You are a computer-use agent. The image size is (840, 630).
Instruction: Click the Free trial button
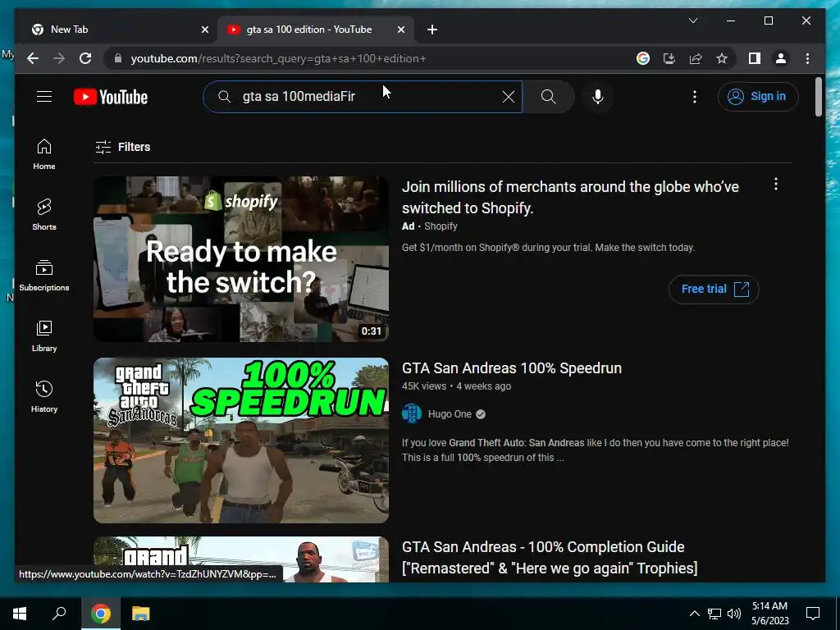(714, 290)
